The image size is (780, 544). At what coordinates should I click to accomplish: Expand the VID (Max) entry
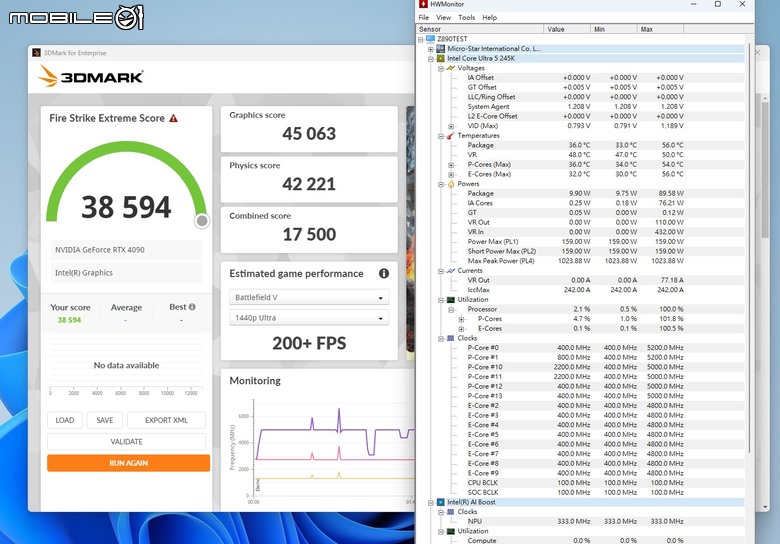tap(451, 126)
